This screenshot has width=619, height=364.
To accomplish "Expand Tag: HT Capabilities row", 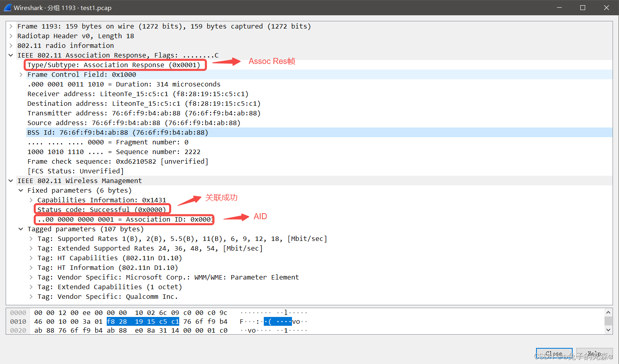I will pyautogui.click(x=31, y=258).
